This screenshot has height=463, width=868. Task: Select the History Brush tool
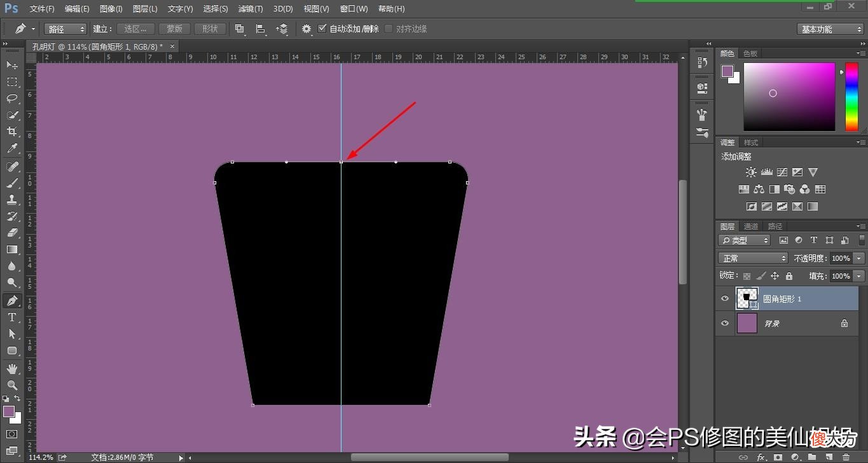click(12, 216)
